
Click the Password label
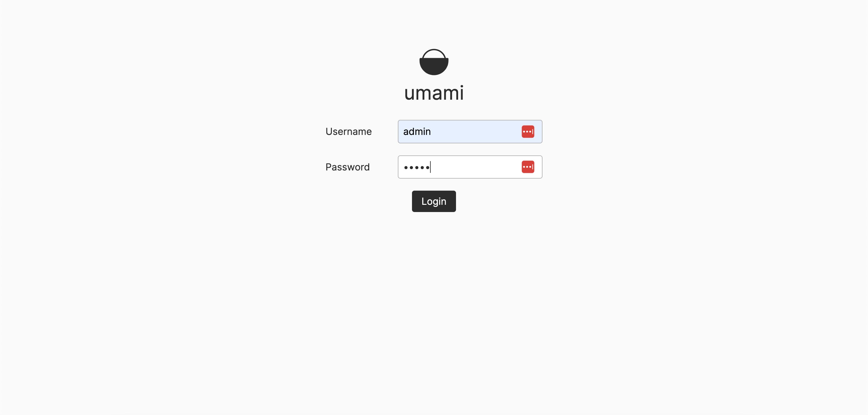click(x=348, y=167)
